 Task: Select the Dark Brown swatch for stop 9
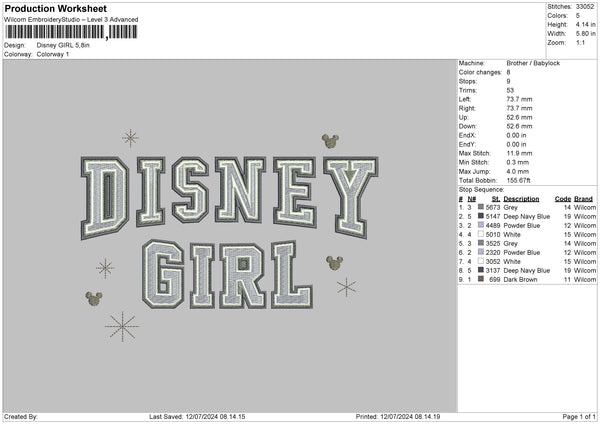coord(482,279)
